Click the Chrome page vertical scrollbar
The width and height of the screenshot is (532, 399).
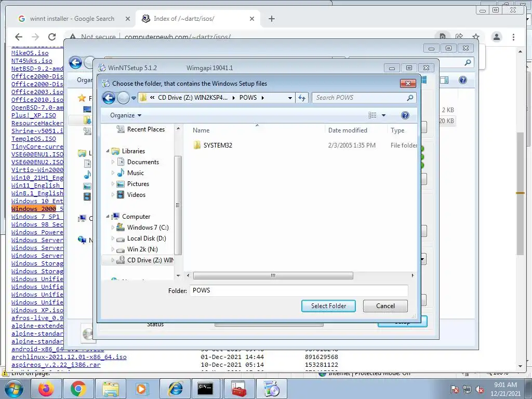point(520,193)
